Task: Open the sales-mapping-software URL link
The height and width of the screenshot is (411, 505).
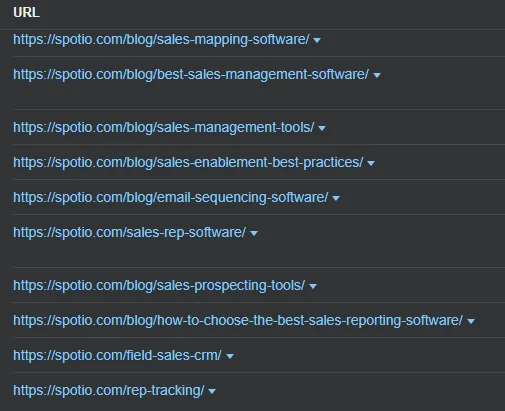Action: coord(161,40)
